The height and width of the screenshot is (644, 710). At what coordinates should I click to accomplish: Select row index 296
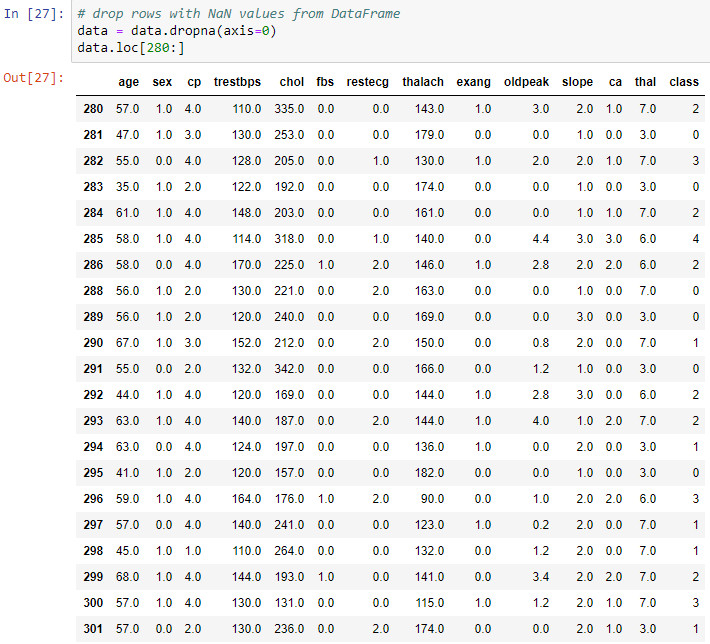pyautogui.click(x=93, y=499)
